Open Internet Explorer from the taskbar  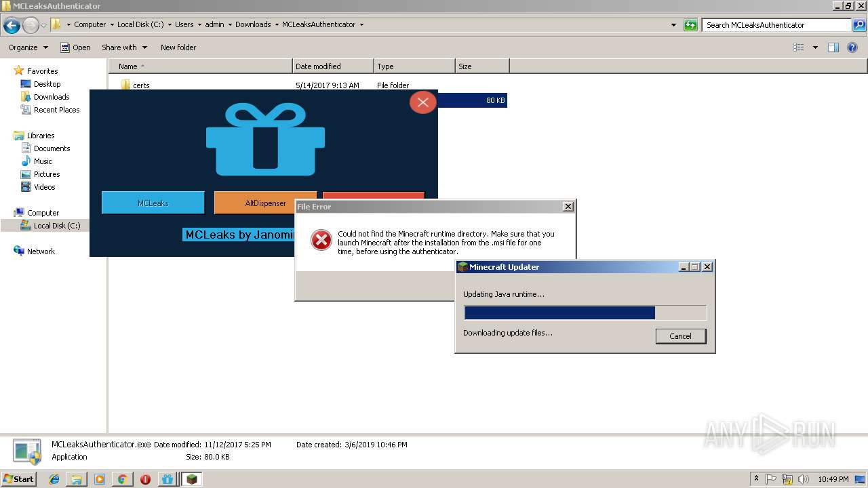point(54,479)
